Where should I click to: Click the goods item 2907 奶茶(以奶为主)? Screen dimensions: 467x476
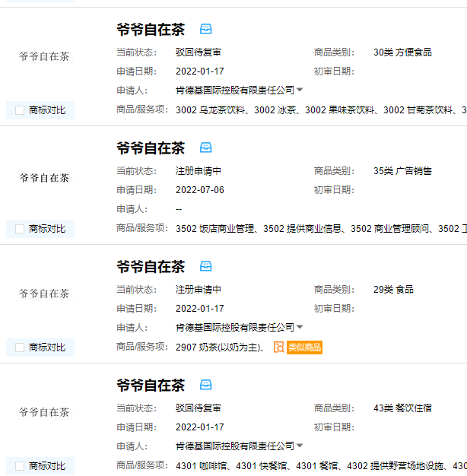219,347
